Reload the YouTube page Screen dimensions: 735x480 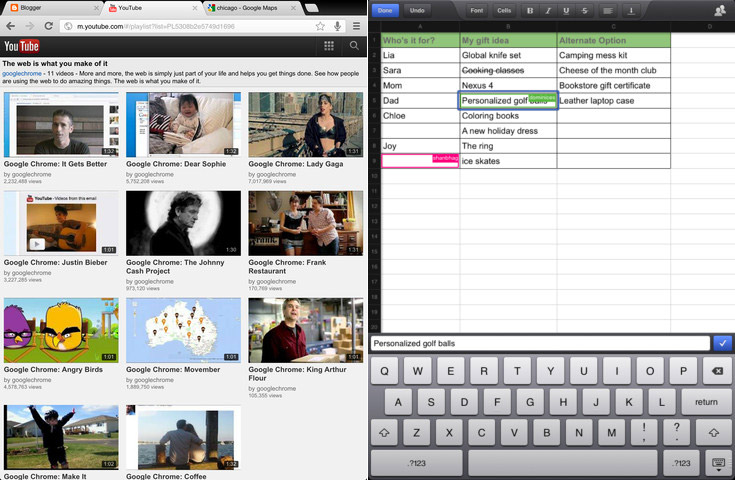[x=48, y=26]
